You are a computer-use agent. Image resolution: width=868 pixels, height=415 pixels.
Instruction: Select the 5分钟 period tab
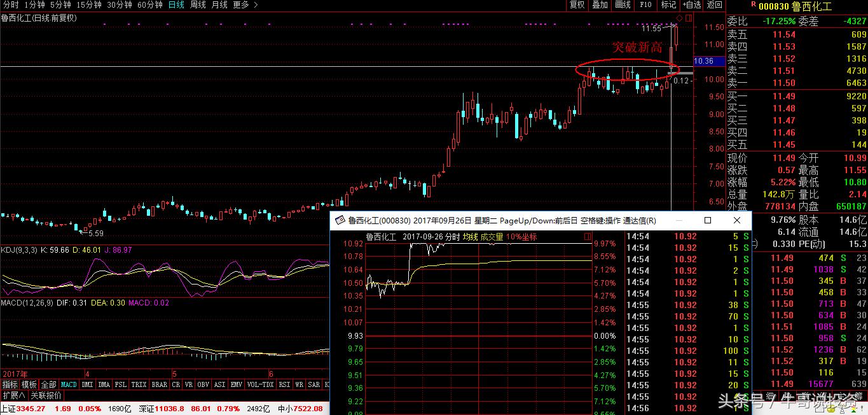(60, 4)
